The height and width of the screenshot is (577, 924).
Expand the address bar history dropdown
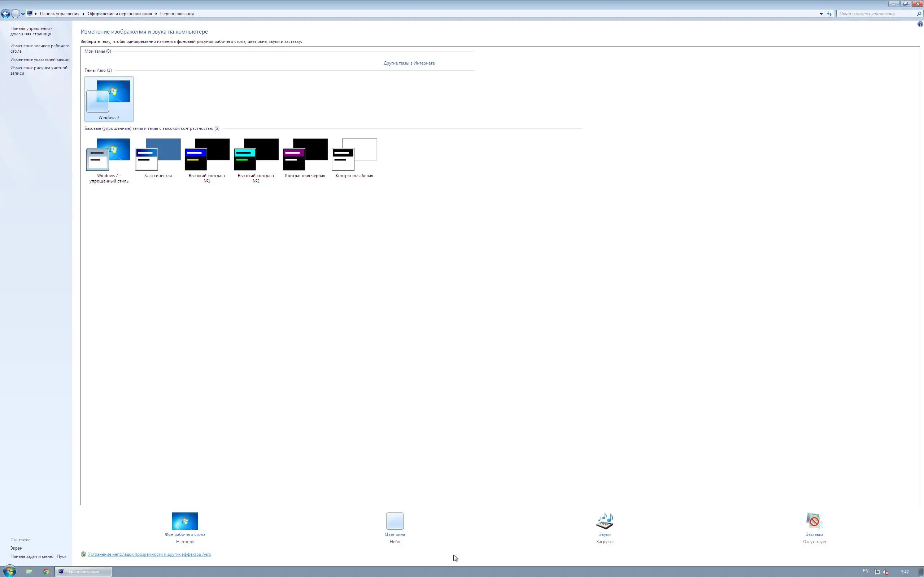821,14
